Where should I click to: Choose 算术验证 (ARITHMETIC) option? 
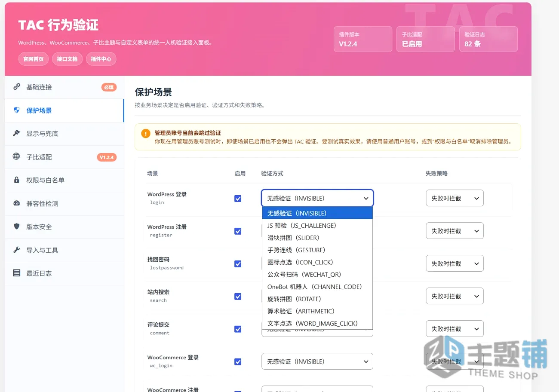317,311
